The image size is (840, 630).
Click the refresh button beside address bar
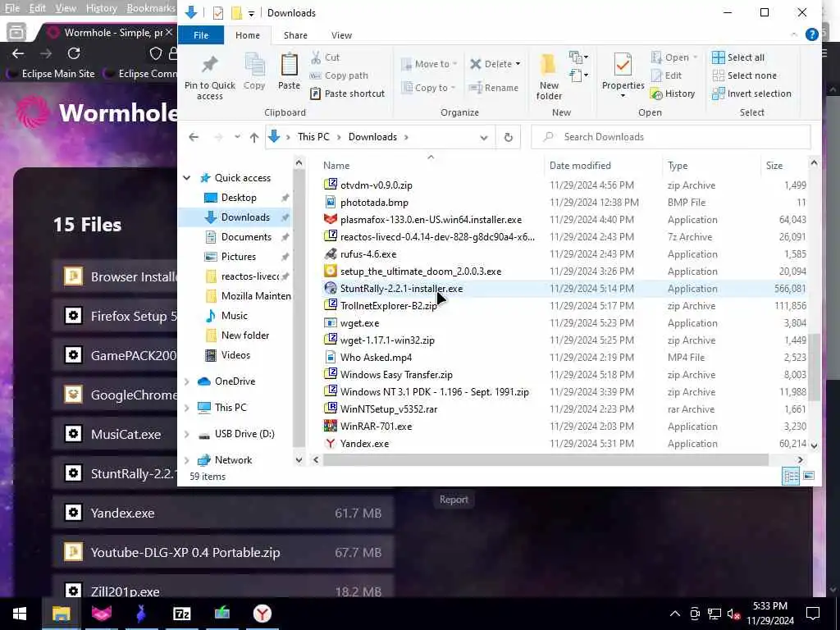(x=509, y=137)
